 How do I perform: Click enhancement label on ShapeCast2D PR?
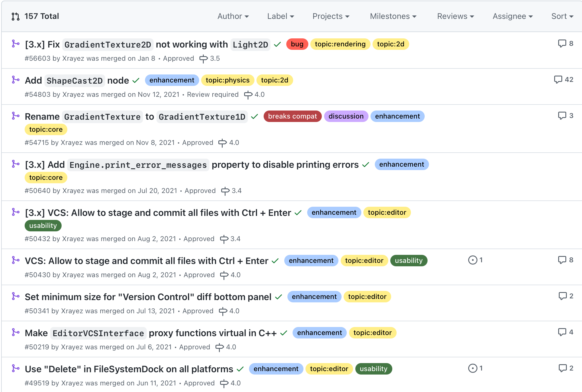point(172,80)
